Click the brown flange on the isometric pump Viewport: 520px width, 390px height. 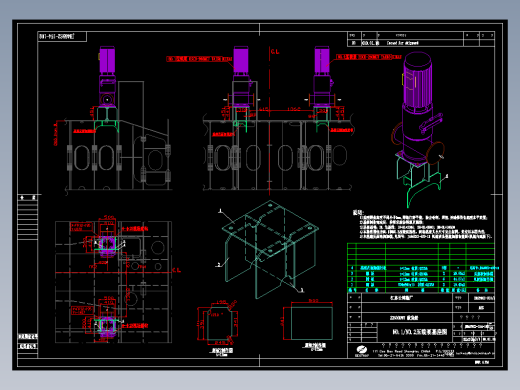(435, 153)
